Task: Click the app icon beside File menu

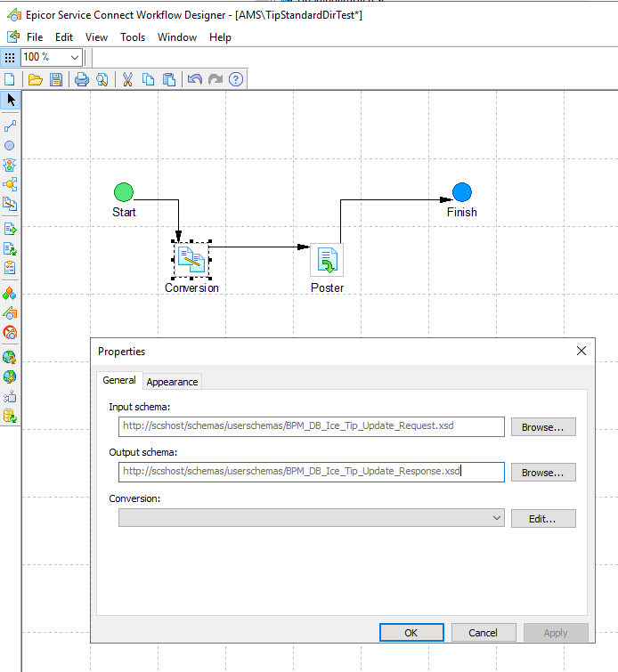Action: click(x=12, y=37)
